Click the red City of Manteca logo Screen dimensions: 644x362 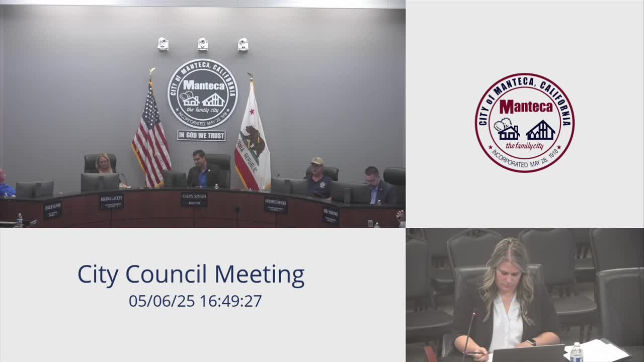click(525, 123)
